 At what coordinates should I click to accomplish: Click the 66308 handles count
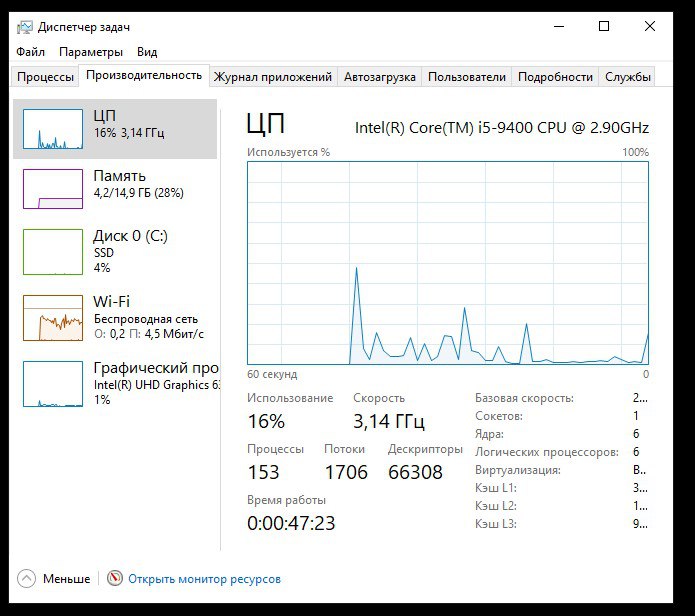point(415,472)
